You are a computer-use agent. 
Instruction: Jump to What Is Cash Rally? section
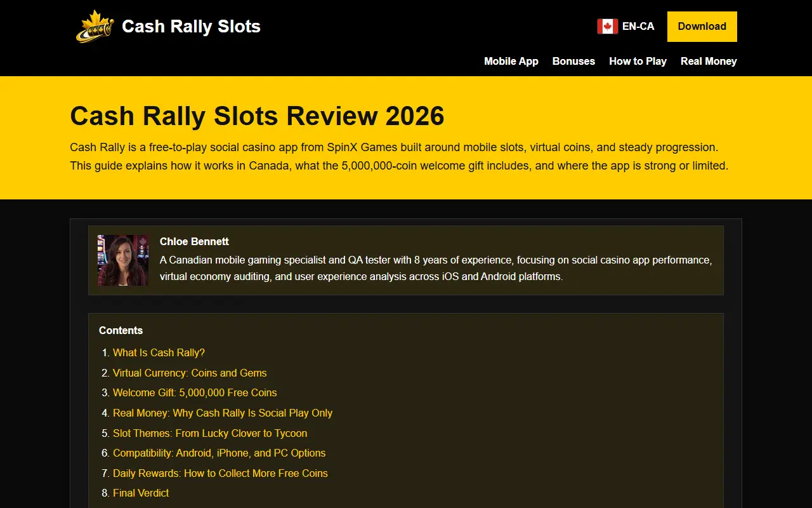click(159, 352)
